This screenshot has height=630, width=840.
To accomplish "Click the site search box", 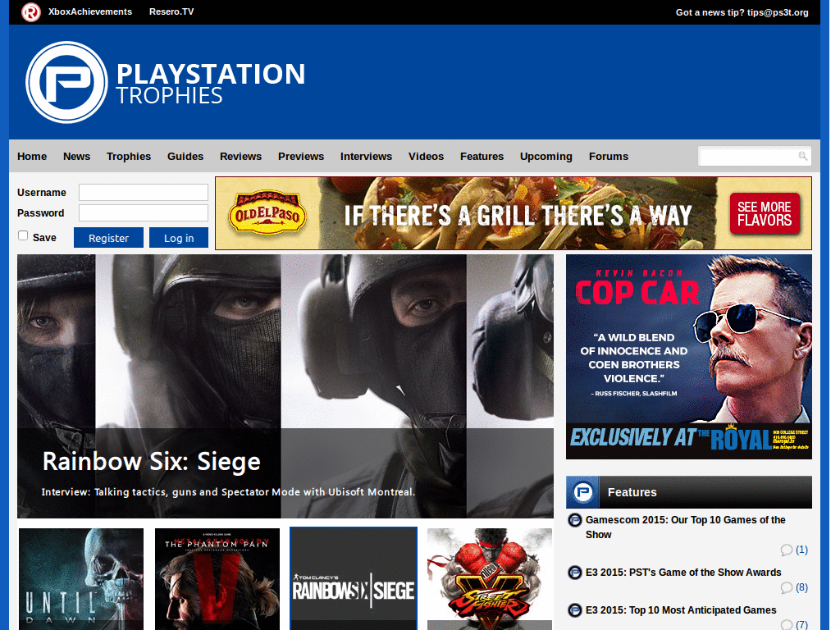I will tap(755, 156).
